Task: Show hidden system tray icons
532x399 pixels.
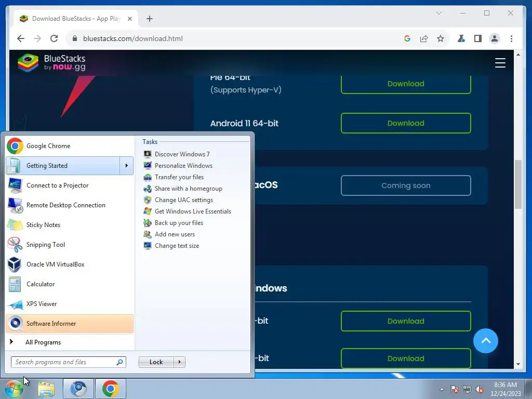Action: [x=442, y=389]
